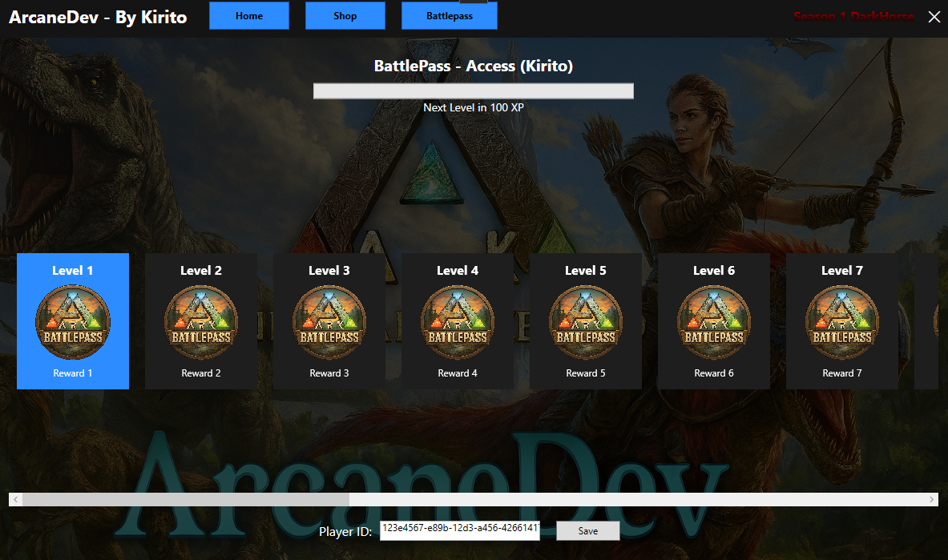Close the ArcaneDev window with X

[x=934, y=17]
